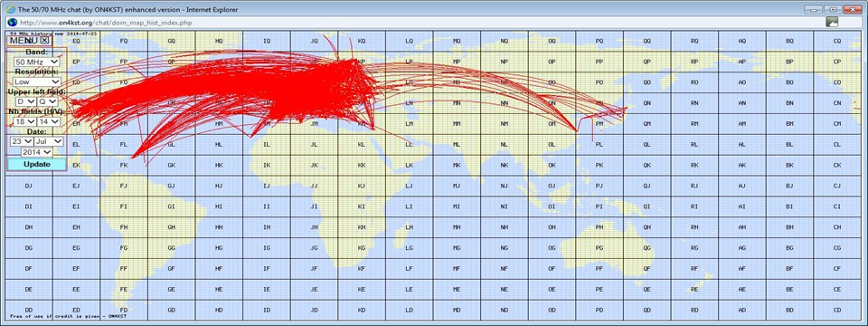
Task: Open the Resolution dropdown showing Low
Action: [37, 81]
